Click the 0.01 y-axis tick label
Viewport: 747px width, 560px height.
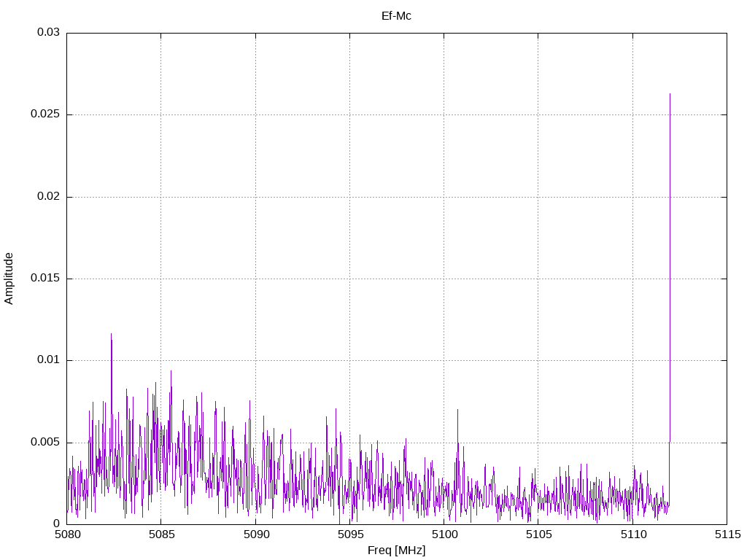(49, 360)
